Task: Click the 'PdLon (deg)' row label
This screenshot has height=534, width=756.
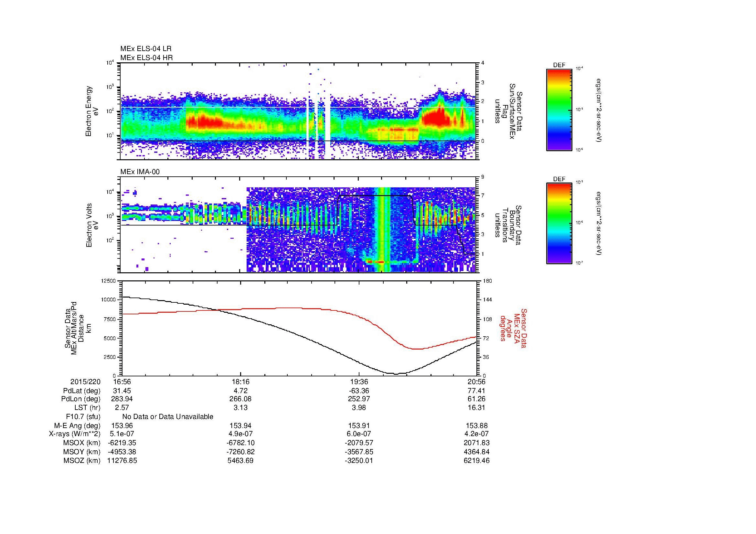Action: 81,399
